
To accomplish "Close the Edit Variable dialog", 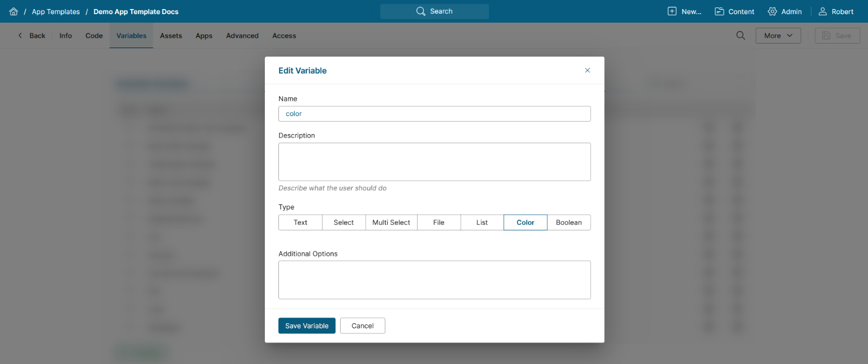I will point(587,70).
